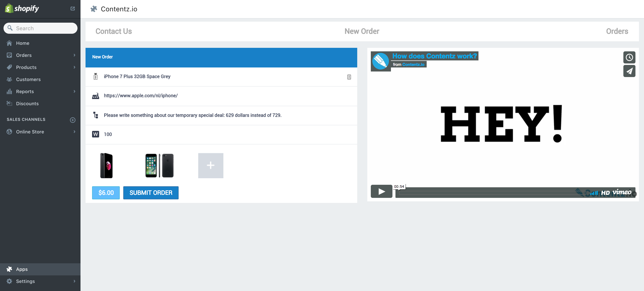This screenshot has height=291, width=644.
Task: Click the W word count icon
Action: 96,134
